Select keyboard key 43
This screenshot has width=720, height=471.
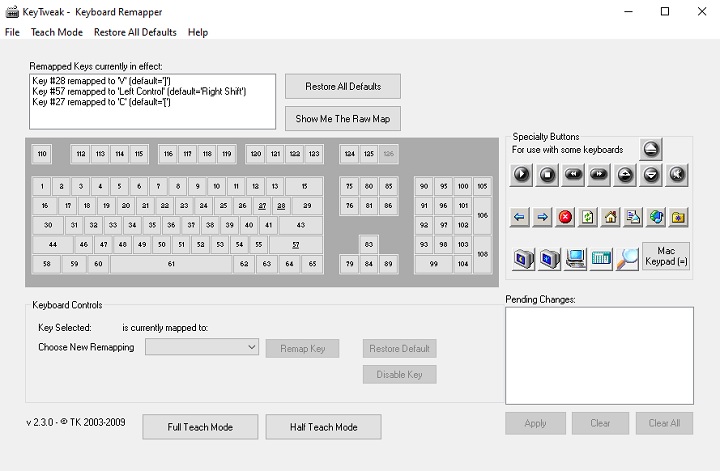click(x=301, y=225)
